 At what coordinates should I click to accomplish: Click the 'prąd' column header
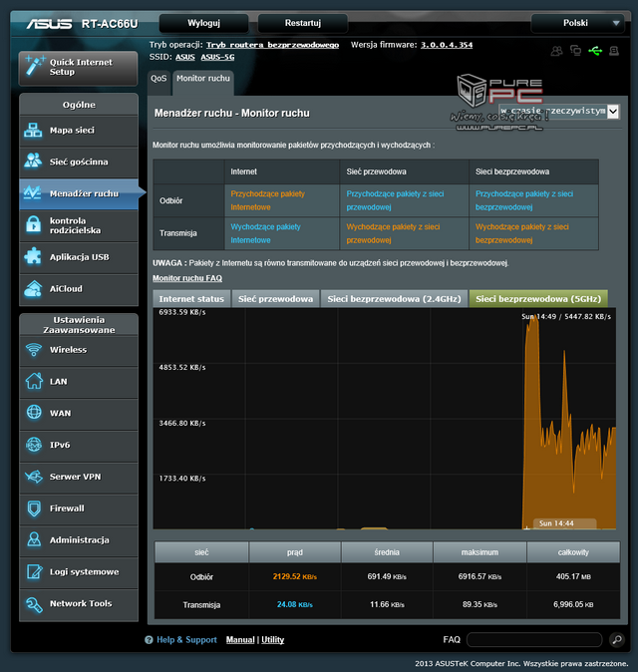[x=295, y=552]
